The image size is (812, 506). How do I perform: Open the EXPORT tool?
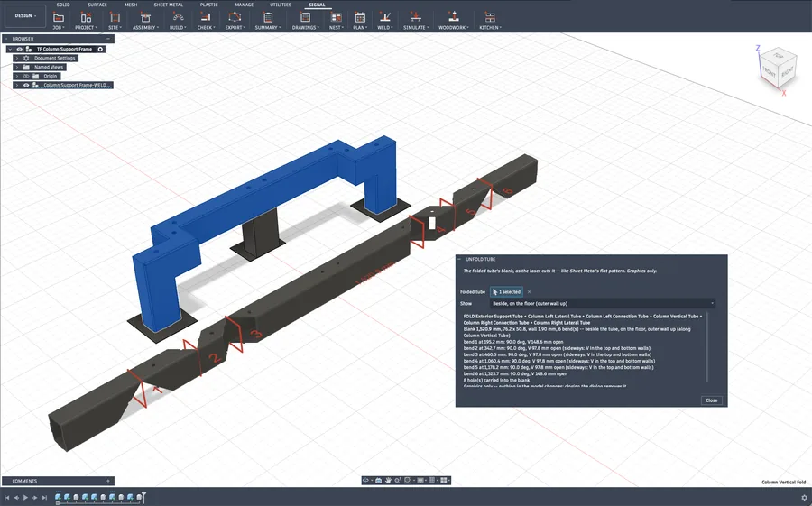(x=235, y=21)
